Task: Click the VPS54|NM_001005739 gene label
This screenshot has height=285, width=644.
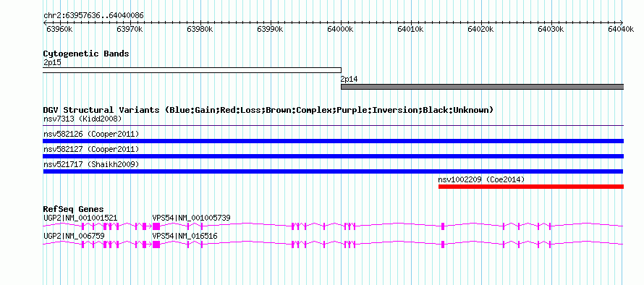Action: [x=192, y=218]
